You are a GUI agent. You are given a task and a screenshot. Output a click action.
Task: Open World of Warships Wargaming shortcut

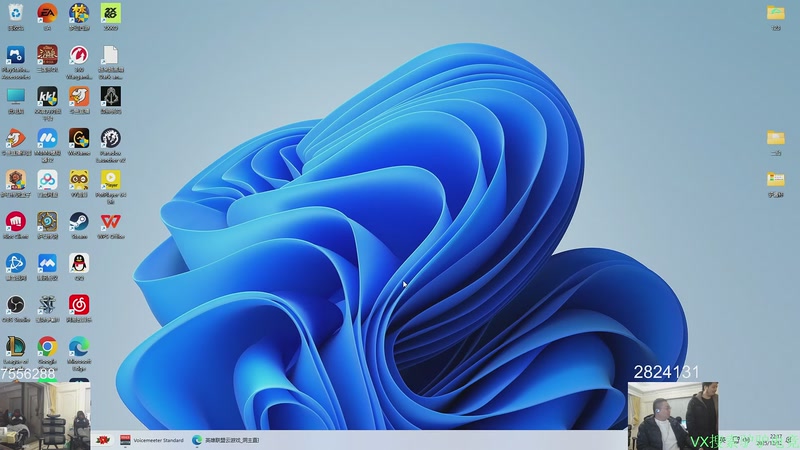tap(79, 56)
